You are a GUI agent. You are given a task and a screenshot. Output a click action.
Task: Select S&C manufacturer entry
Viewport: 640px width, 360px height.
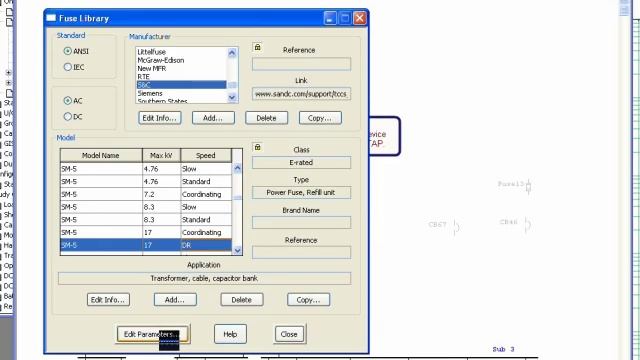tap(181, 85)
